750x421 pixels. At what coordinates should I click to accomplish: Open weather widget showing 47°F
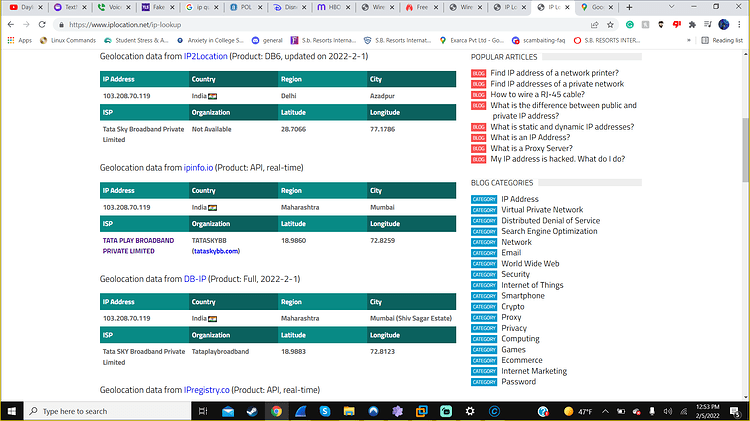point(578,411)
